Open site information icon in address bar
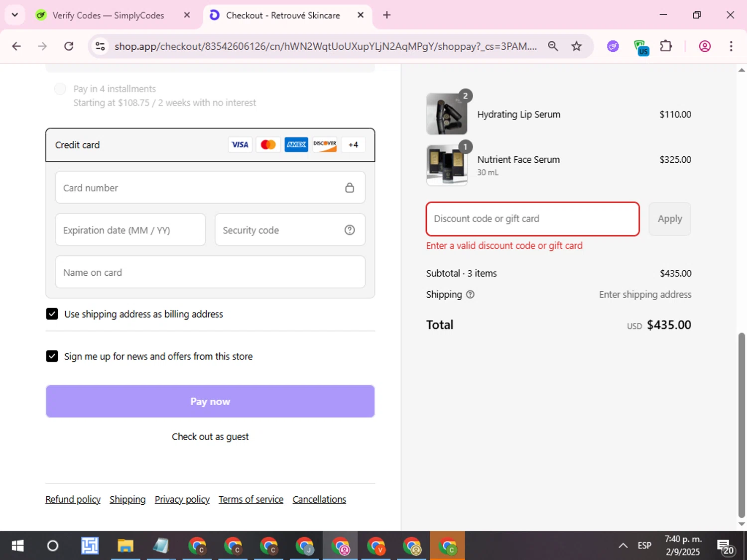Image resolution: width=747 pixels, height=560 pixels. tap(100, 46)
